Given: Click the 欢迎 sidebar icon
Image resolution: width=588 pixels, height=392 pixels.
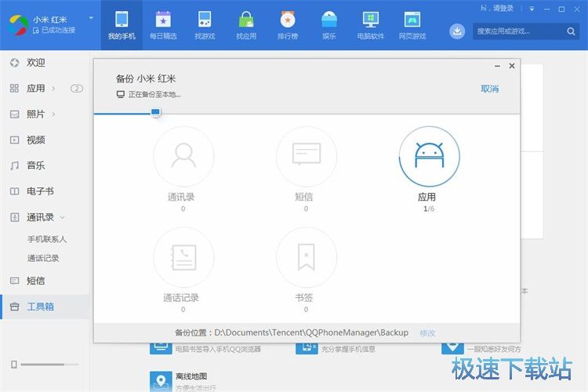Looking at the screenshot, I should 15,63.
